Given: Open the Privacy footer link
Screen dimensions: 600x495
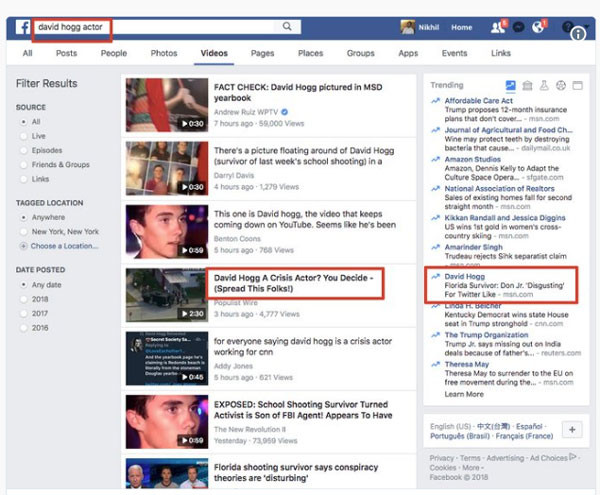Looking at the screenshot, I should click(441, 458).
